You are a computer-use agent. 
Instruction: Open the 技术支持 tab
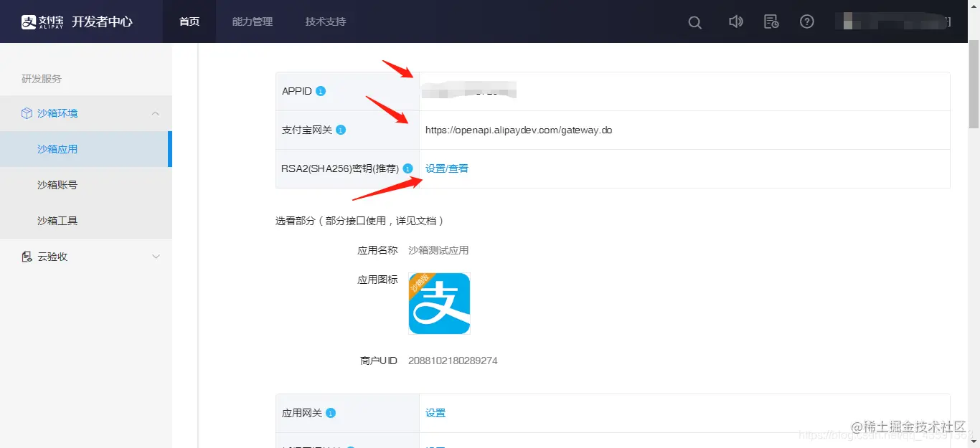click(x=326, y=22)
